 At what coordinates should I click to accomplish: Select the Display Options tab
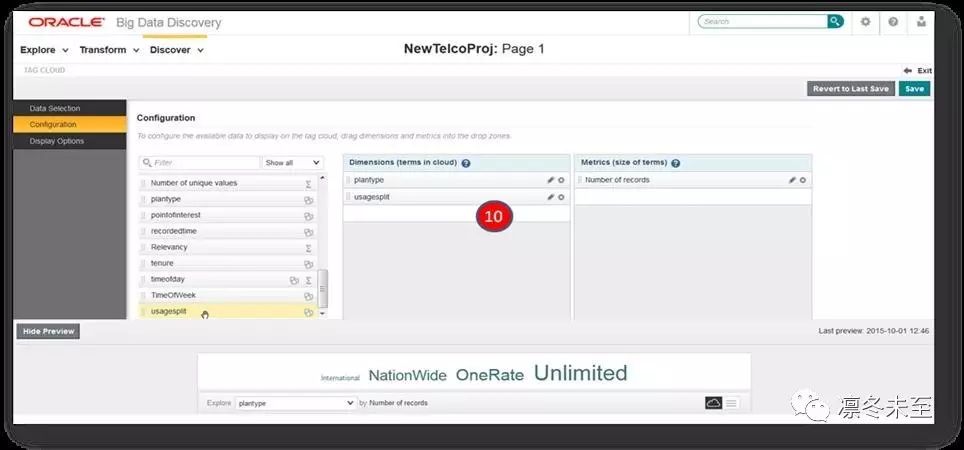pos(69,141)
